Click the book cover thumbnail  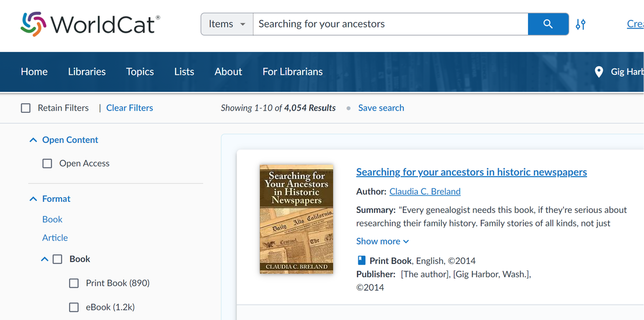pyautogui.click(x=297, y=219)
